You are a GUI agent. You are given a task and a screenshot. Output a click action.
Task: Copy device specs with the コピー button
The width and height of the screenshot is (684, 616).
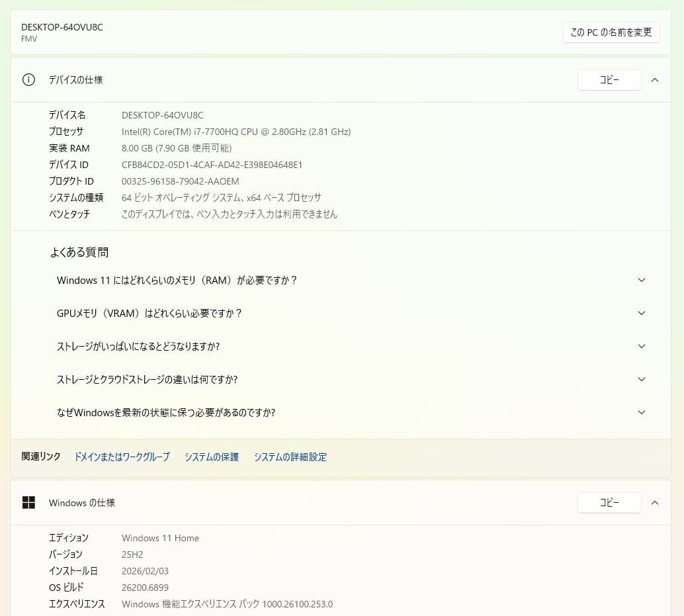point(609,80)
